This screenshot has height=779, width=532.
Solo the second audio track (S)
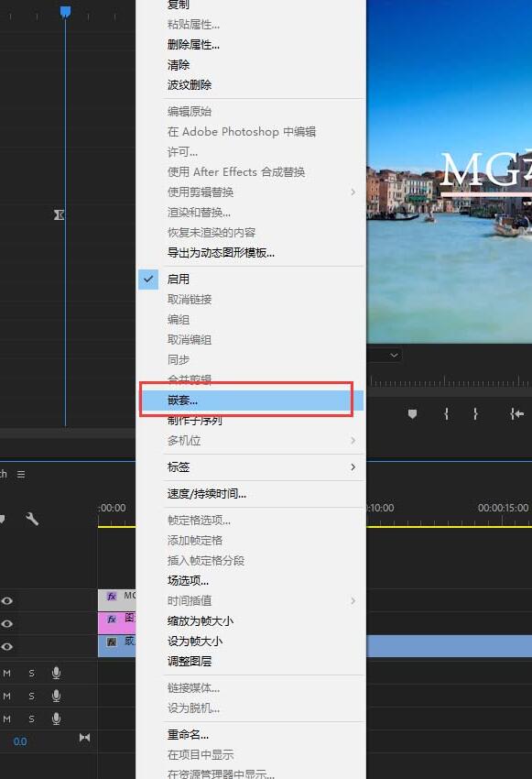click(31, 696)
